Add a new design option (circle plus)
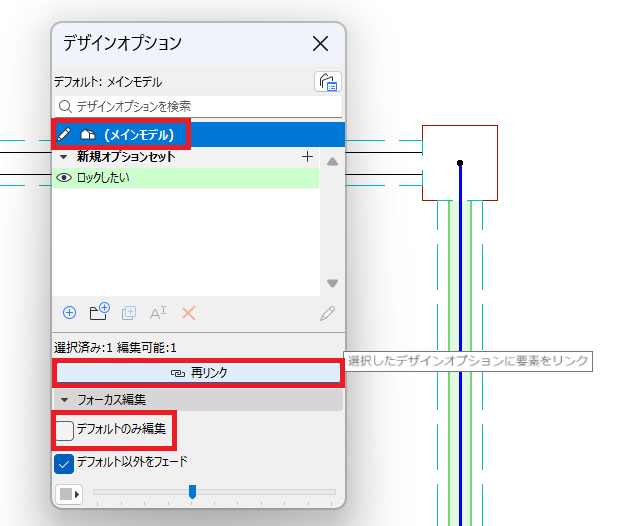634x526 pixels. (x=70, y=313)
